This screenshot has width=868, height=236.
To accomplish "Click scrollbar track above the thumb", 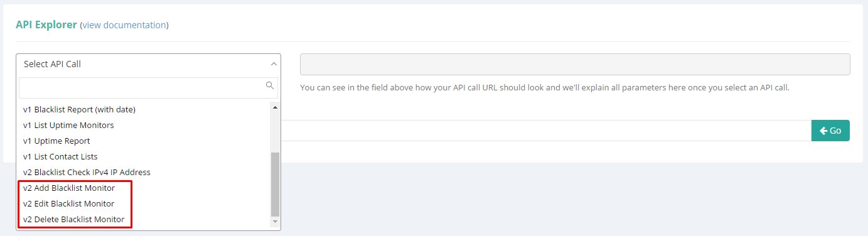I will (x=275, y=132).
